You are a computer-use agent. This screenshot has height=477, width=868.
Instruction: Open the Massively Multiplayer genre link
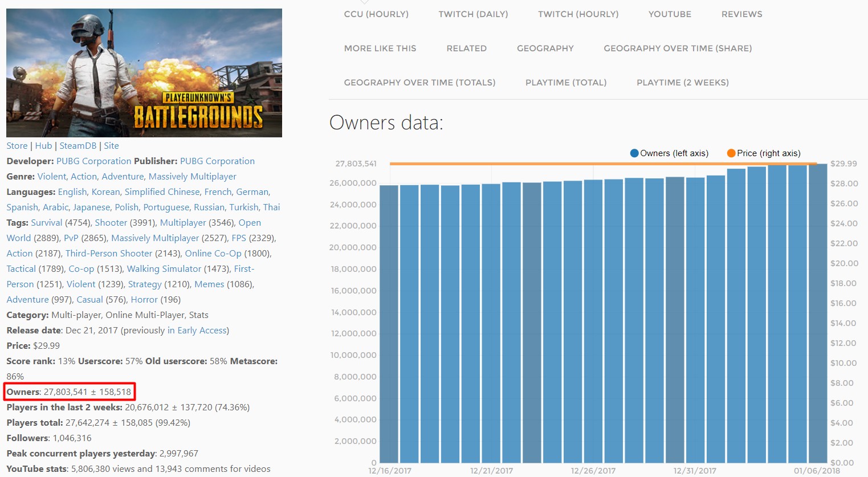point(193,177)
